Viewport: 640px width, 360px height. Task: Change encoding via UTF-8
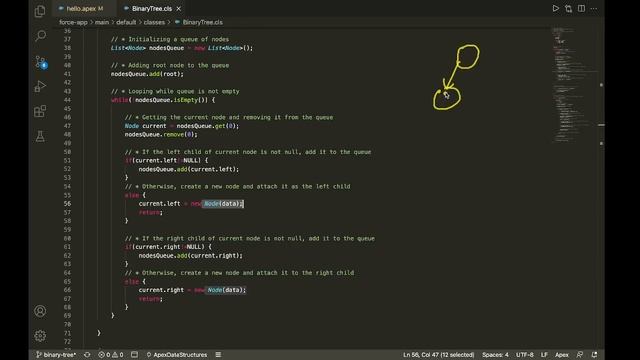(524, 355)
